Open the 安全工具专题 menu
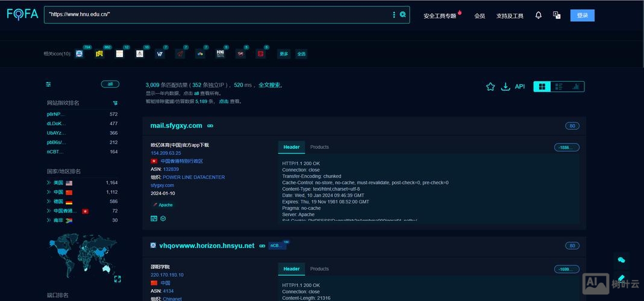 click(x=440, y=16)
